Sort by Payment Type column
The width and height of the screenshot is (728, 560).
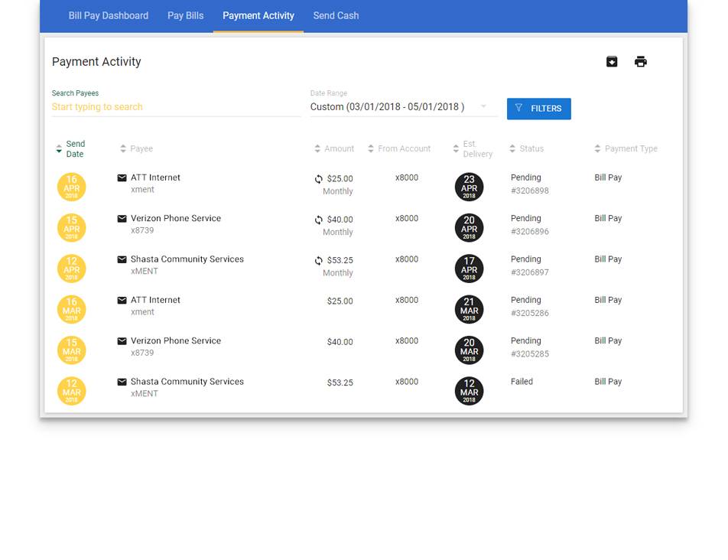(x=626, y=148)
